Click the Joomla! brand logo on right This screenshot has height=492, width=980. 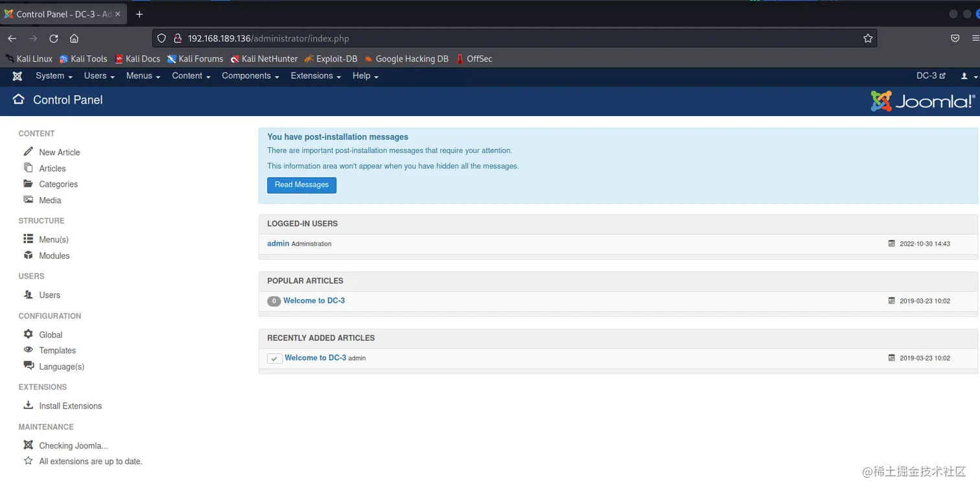point(922,100)
